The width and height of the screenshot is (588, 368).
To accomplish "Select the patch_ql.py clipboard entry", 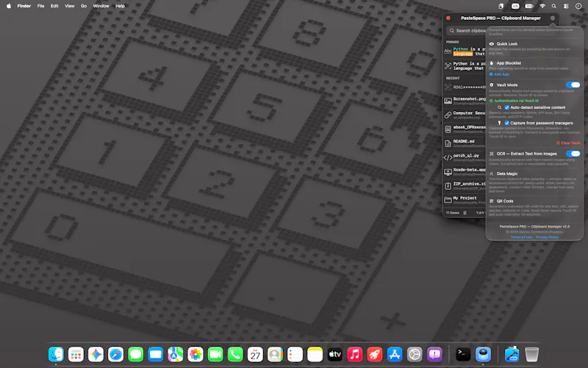I will point(465,158).
